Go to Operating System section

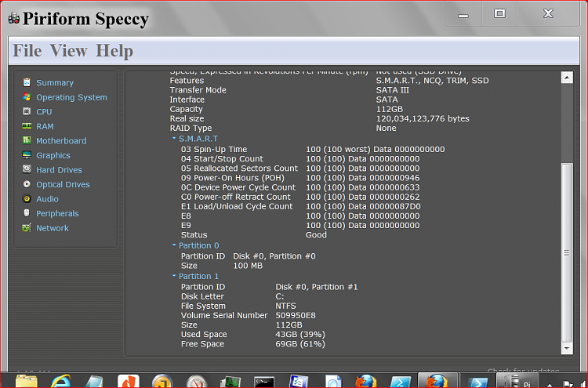click(71, 97)
